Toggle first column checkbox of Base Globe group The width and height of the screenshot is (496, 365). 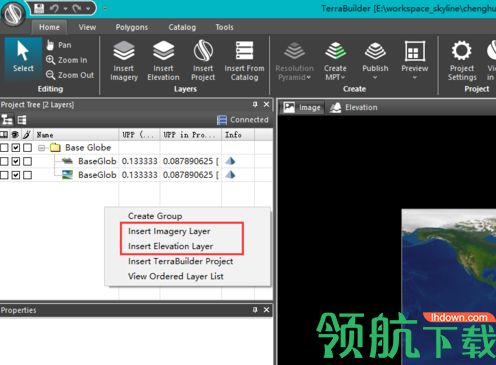coord(4,147)
